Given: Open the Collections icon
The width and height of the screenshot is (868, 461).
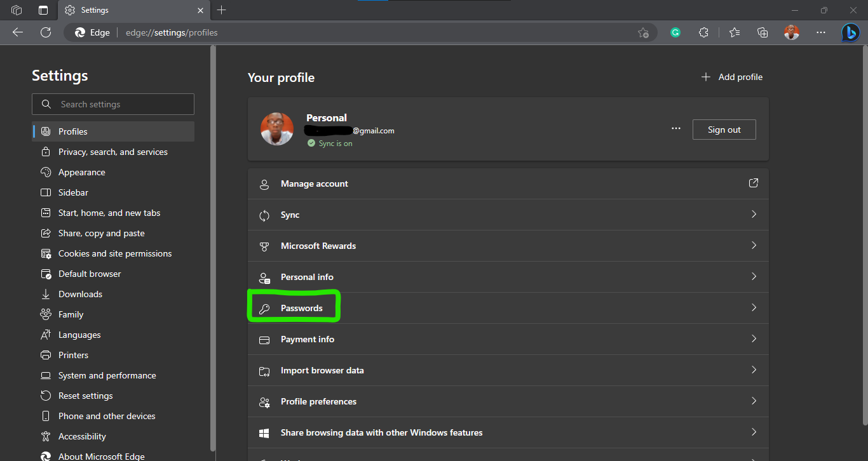Looking at the screenshot, I should [762, 32].
